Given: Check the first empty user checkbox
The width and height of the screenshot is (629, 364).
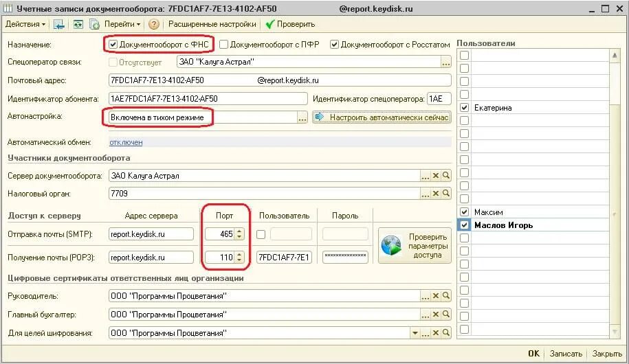Looking at the screenshot, I should [464, 56].
